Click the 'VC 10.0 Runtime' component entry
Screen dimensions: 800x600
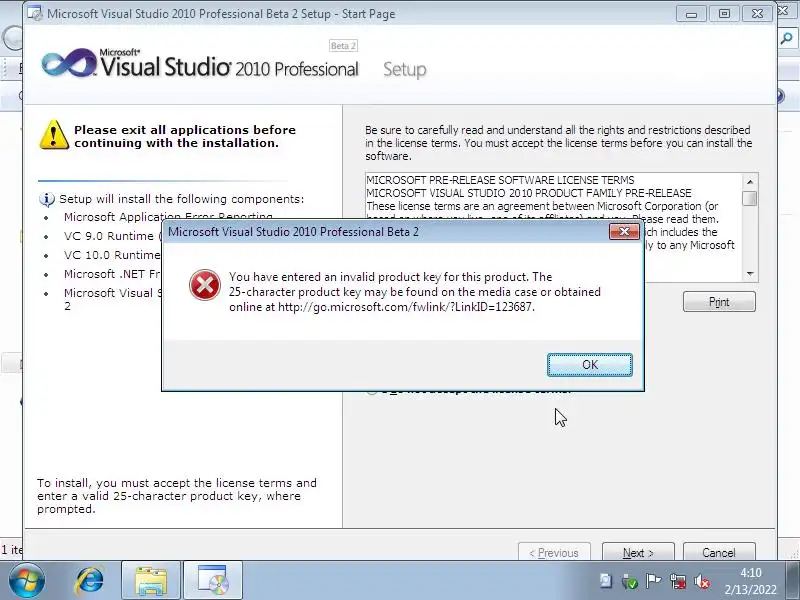112,255
